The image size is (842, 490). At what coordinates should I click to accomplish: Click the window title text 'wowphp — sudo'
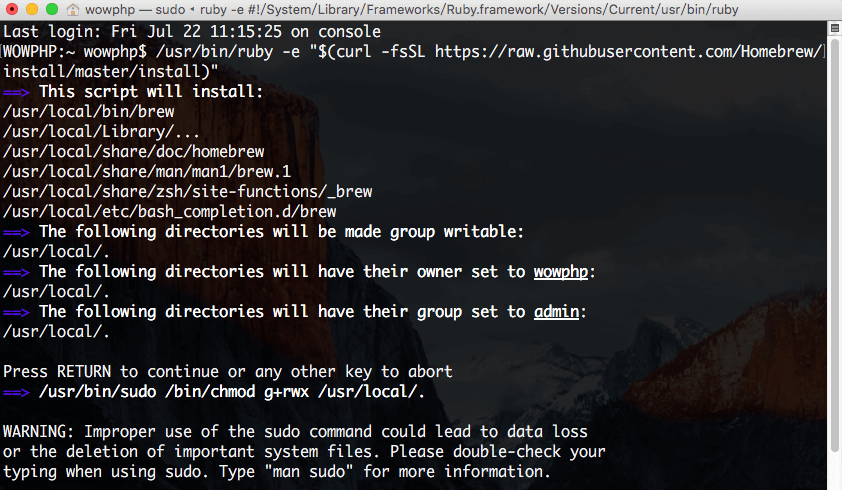[x=135, y=9]
